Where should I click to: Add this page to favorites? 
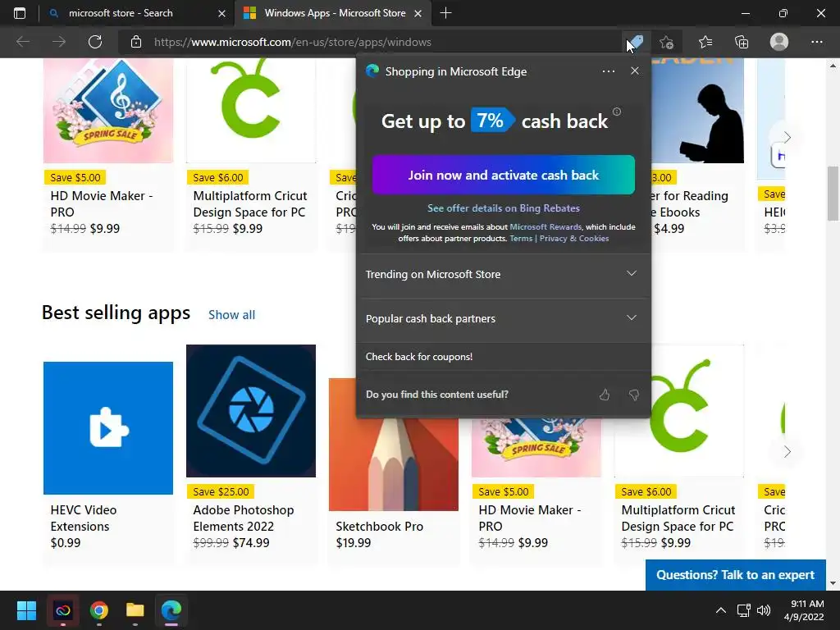click(x=666, y=42)
